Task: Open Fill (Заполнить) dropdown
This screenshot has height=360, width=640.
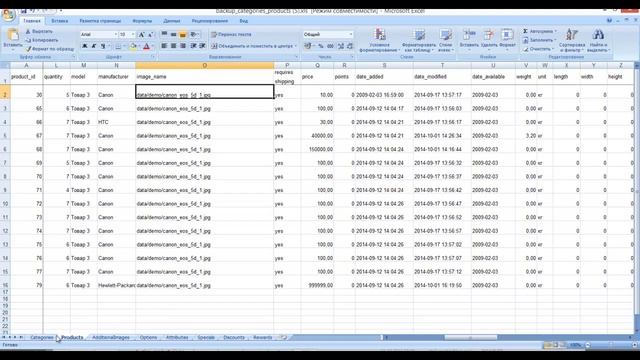Action: pyautogui.click(x=540, y=40)
